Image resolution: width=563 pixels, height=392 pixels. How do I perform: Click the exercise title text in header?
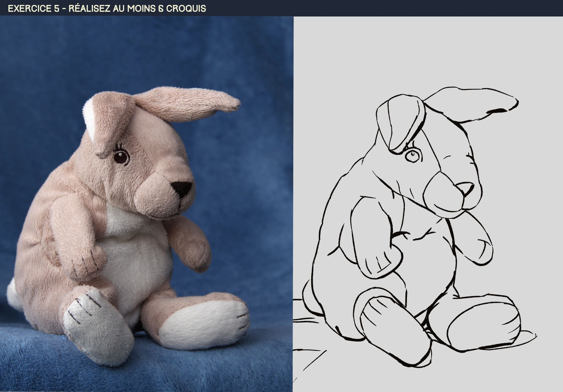[x=107, y=8]
